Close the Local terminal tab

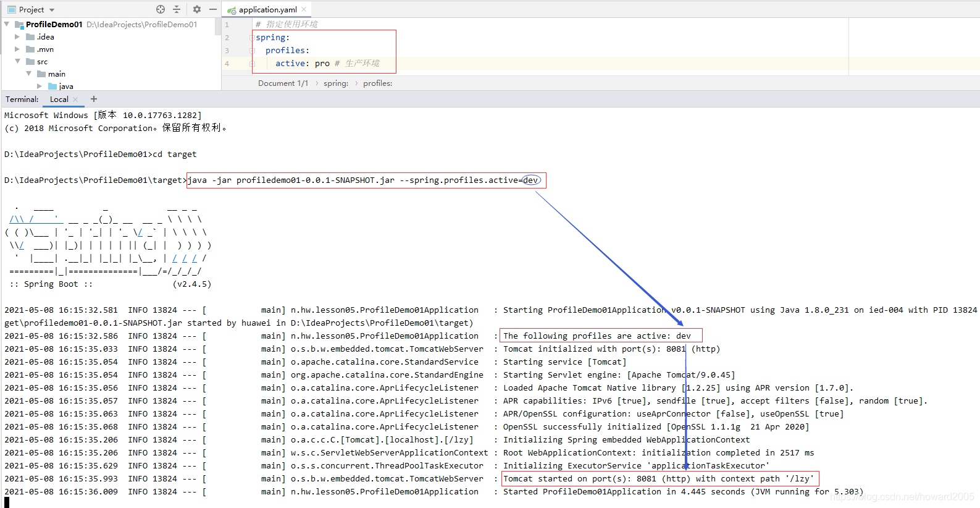point(75,99)
